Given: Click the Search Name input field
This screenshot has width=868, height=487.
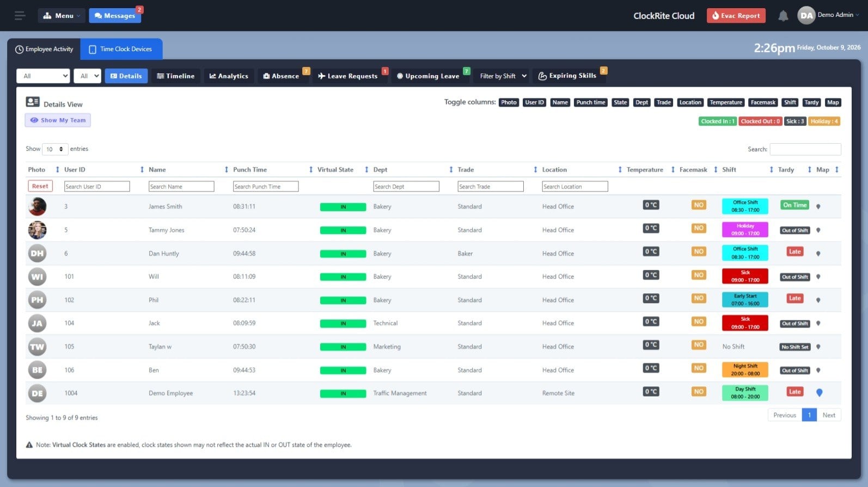Looking at the screenshot, I should [181, 187].
